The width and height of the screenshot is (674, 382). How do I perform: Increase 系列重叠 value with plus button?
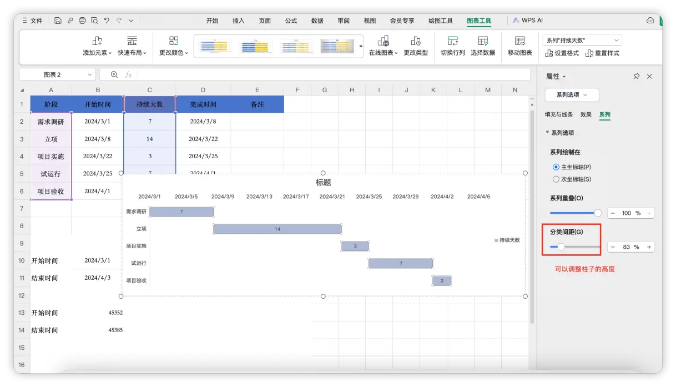point(649,213)
